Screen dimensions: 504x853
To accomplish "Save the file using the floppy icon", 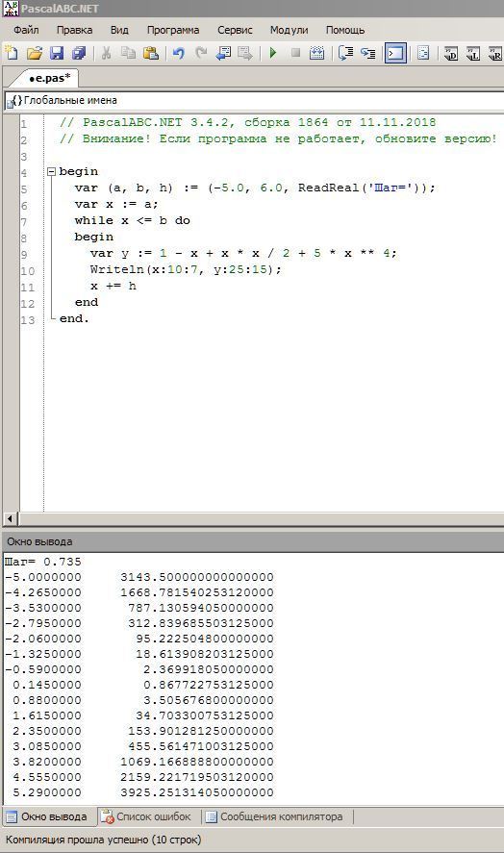I will [x=57, y=53].
